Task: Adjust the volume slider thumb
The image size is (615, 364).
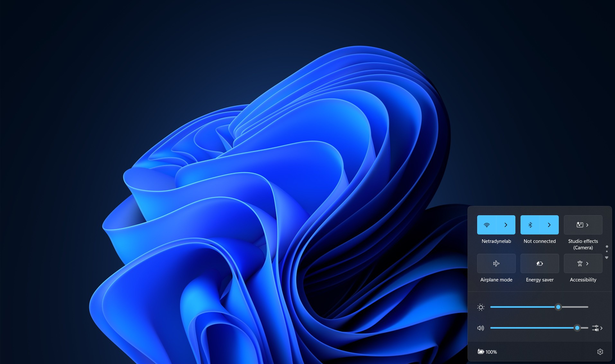Action: (x=577, y=328)
